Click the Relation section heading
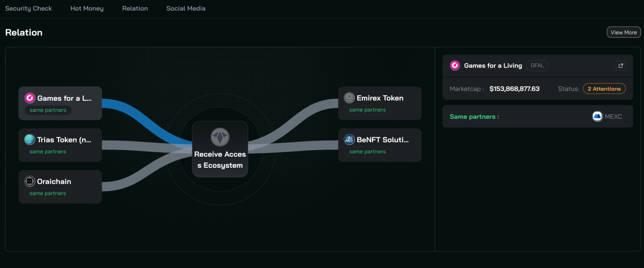The height and width of the screenshot is (268, 644). tap(24, 32)
